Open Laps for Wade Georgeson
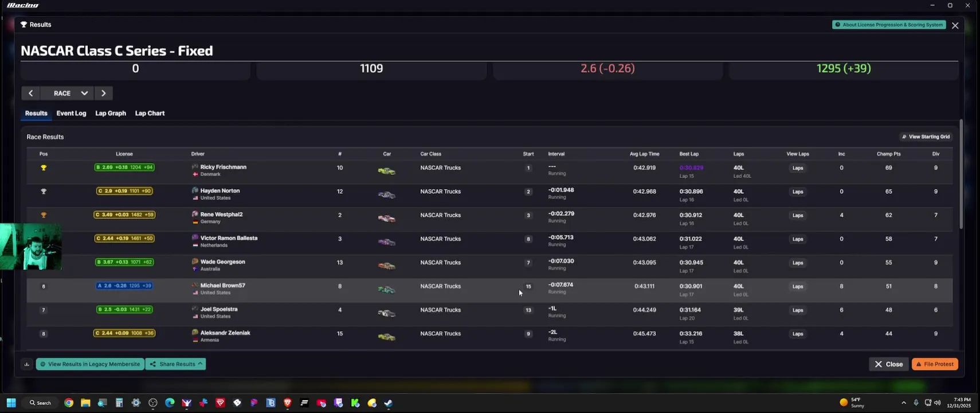This screenshot has height=413, width=980. pos(798,263)
